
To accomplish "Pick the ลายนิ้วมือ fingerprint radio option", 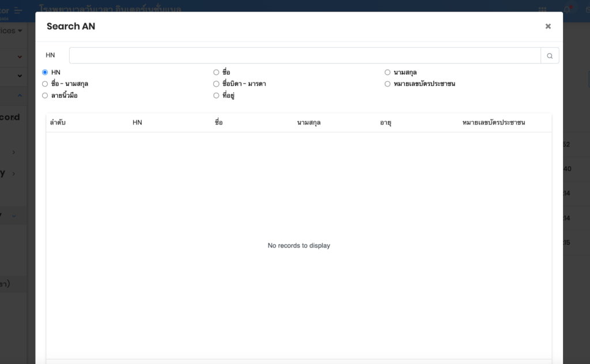I will pyautogui.click(x=45, y=96).
